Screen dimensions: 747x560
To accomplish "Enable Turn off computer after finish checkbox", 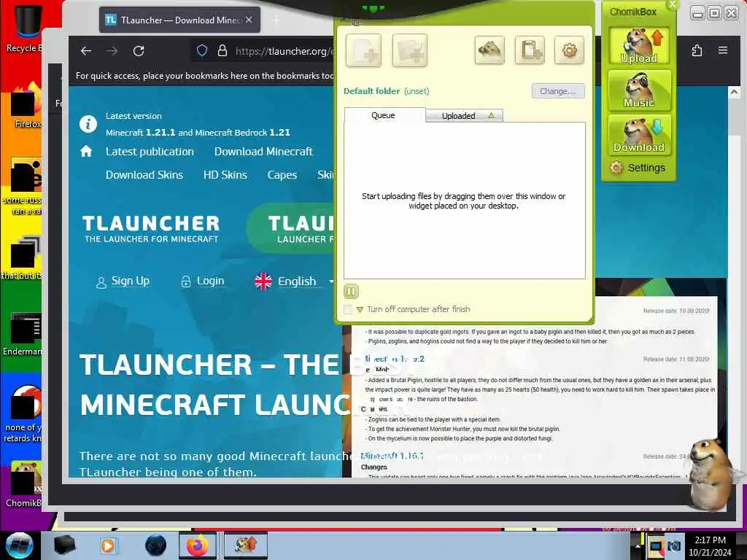I will click(x=348, y=309).
